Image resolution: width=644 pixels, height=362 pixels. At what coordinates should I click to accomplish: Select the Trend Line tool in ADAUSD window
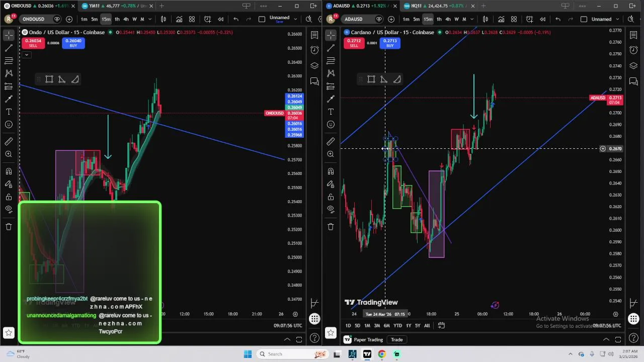(331, 48)
